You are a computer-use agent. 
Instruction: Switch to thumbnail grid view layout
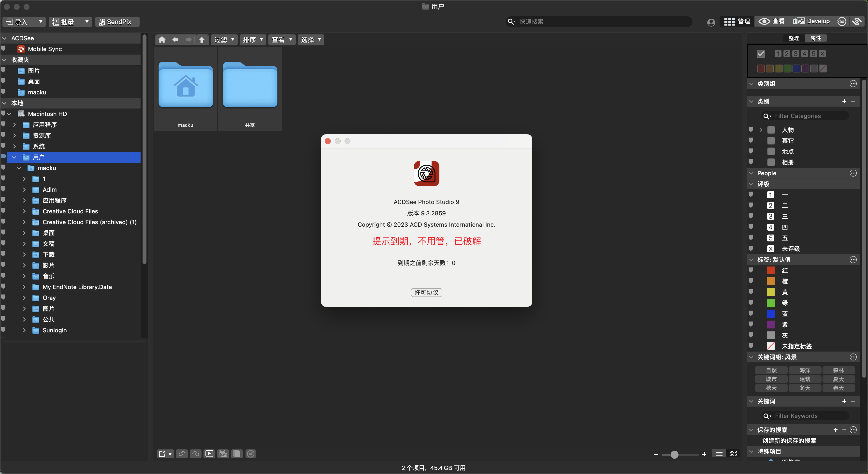(x=733, y=453)
